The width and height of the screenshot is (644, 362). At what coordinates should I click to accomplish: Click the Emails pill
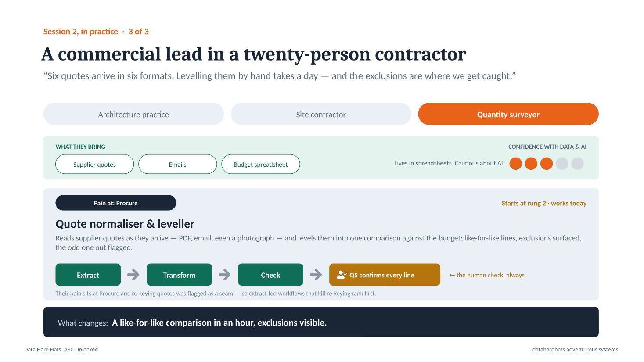(177, 164)
